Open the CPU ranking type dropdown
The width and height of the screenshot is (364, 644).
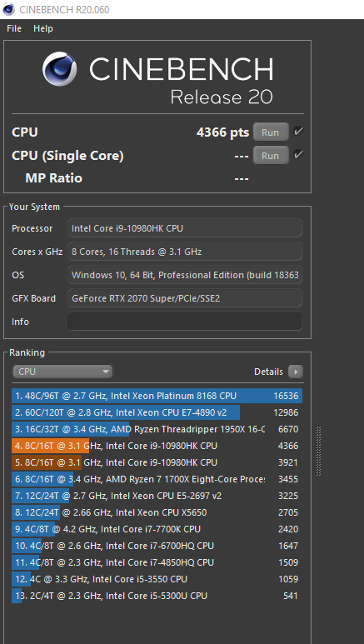[x=62, y=372]
